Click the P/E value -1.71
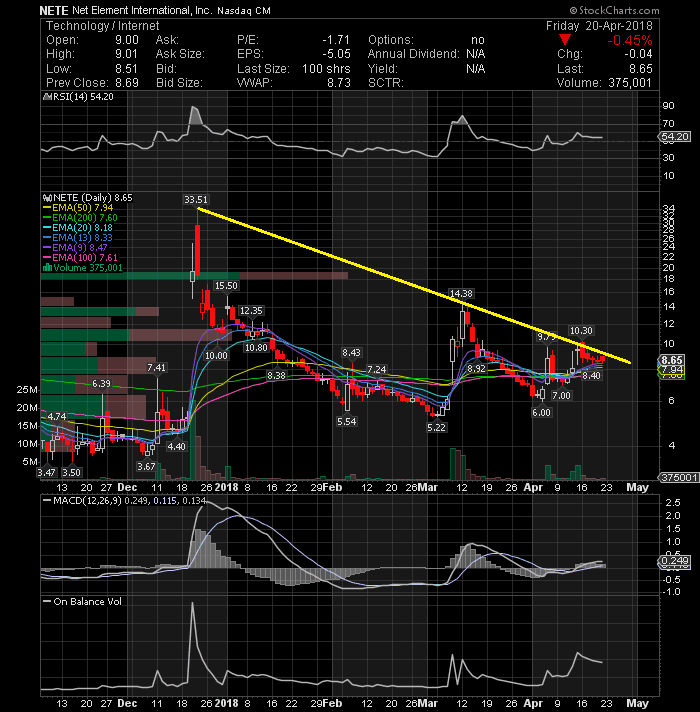 point(336,40)
